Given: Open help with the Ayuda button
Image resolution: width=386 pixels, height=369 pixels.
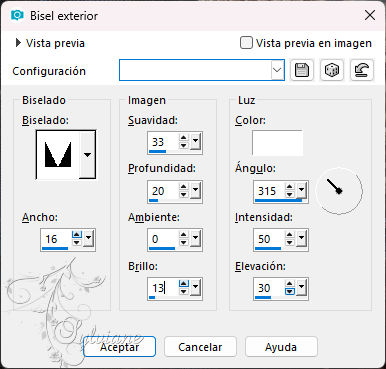Looking at the screenshot, I should 281,347.
